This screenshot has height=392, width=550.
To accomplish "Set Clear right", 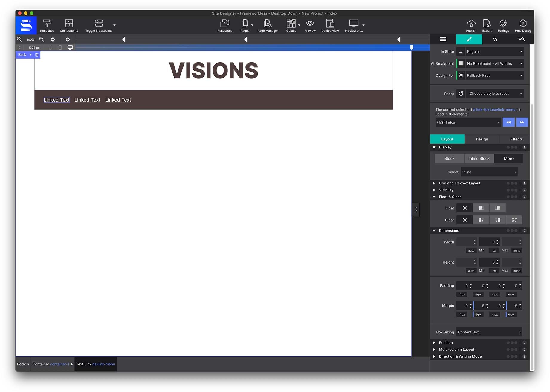I will (x=497, y=220).
